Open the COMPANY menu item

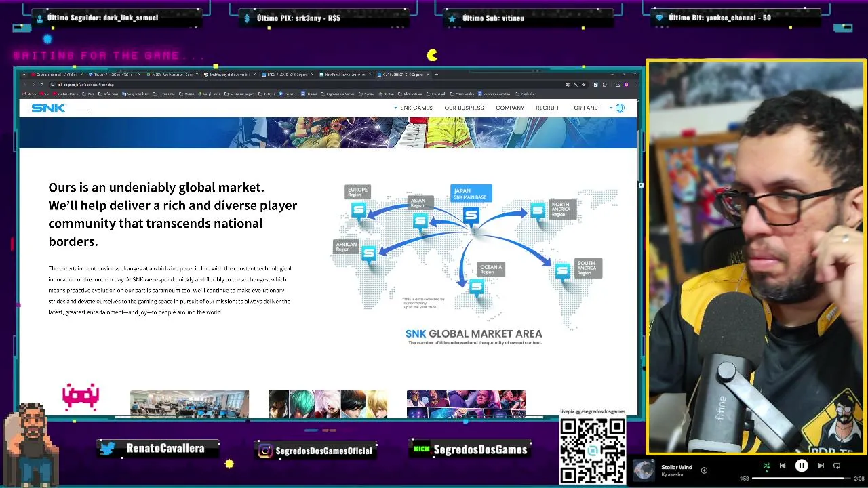(510, 108)
